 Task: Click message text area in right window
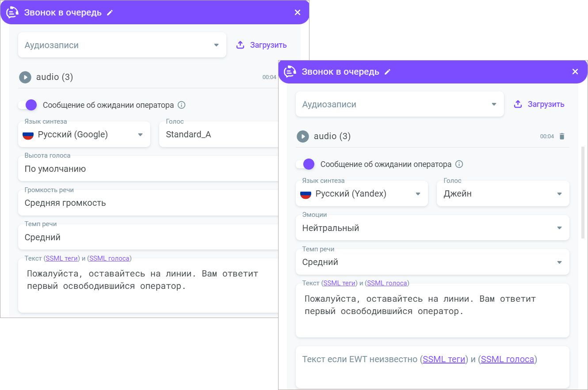432,310
